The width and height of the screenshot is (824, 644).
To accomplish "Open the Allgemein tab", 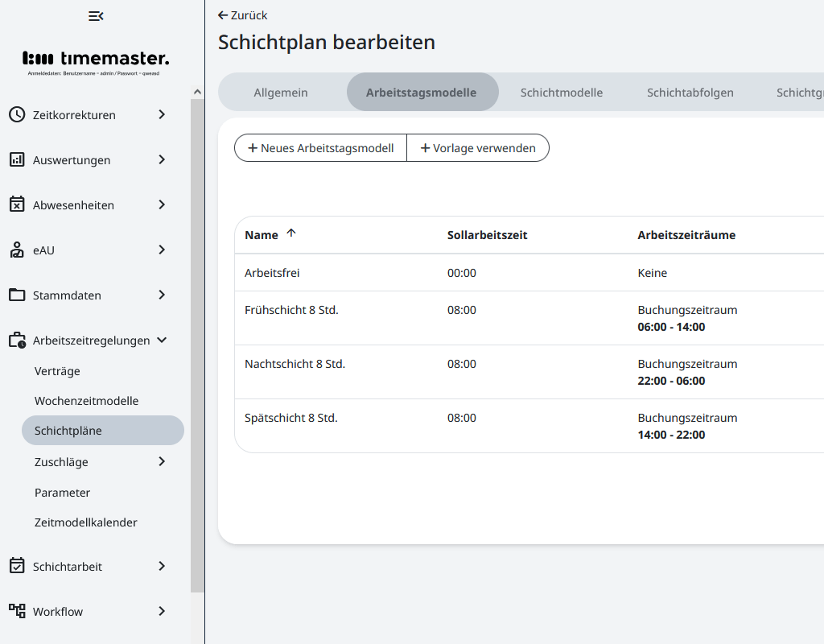I will pos(281,93).
